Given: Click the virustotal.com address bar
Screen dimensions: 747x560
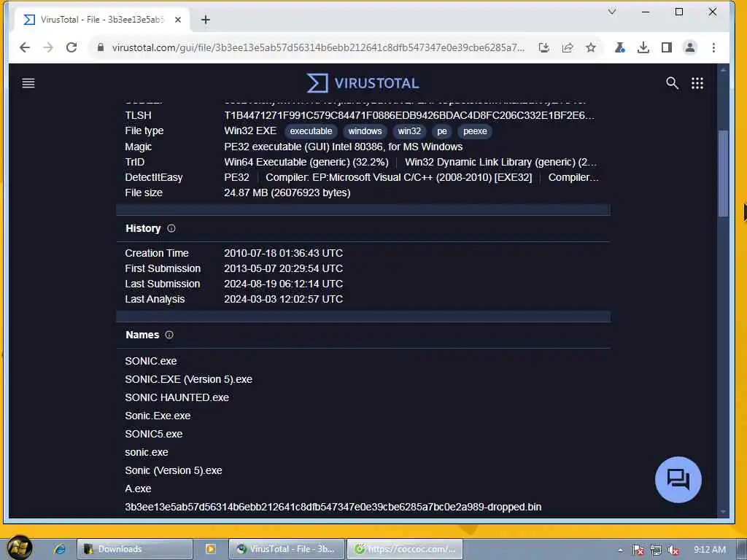Looking at the screenshot, I should pyautogui.click(x=318, y=47).
